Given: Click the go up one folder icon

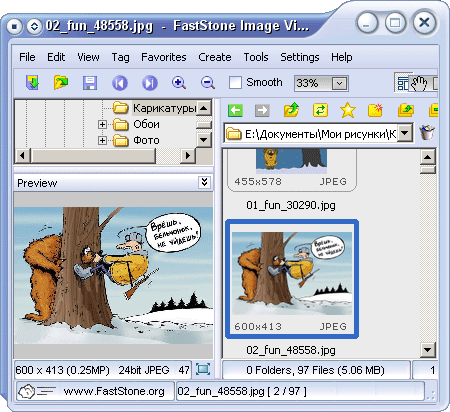Looking at the screenshot, I should [x=291, y=110].
